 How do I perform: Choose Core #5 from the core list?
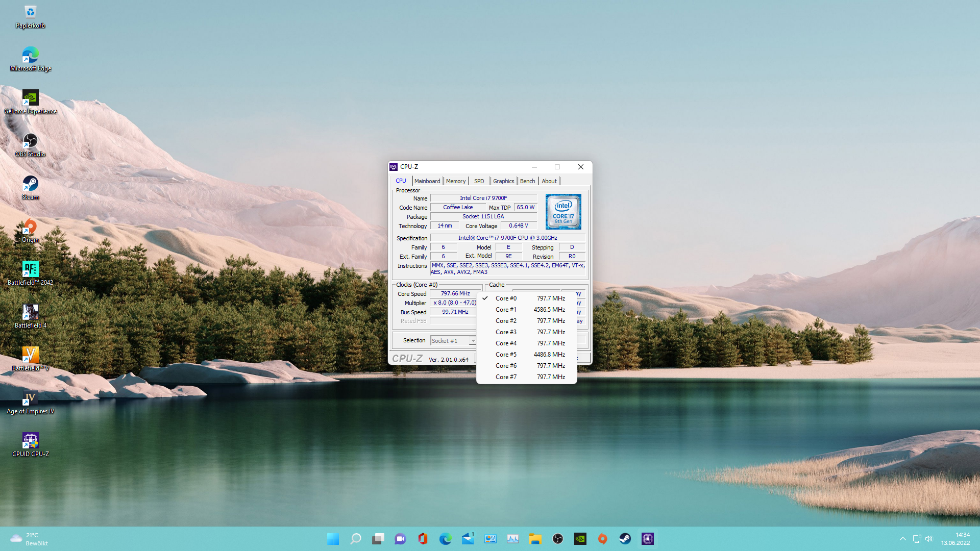coord(526,355)
